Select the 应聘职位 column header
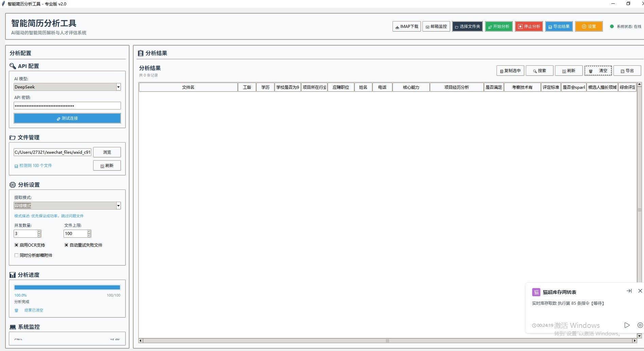 coord(341,87)
